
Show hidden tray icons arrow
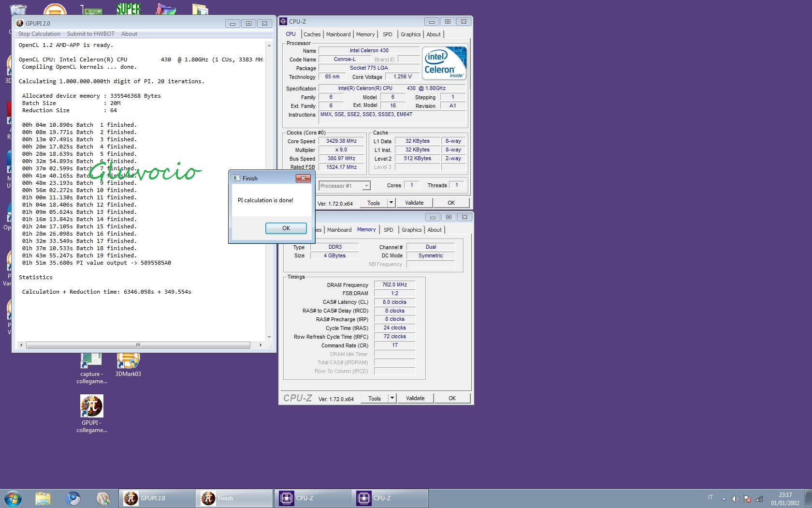(724, 499)
